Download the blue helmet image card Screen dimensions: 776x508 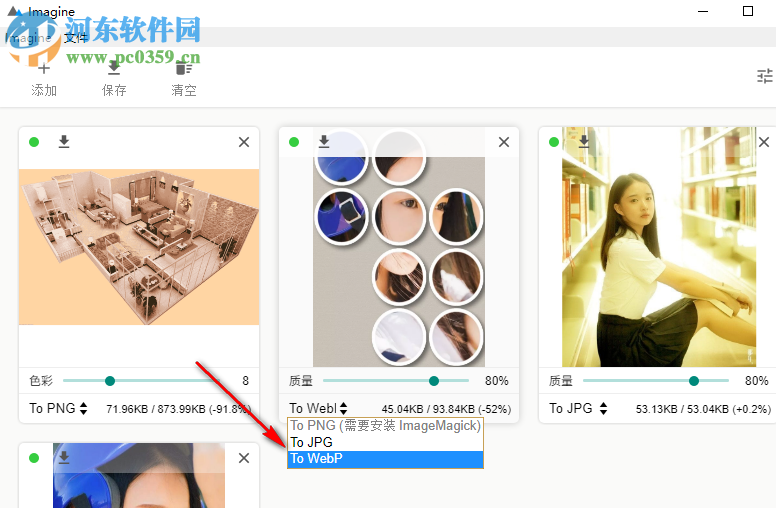[64, 458]
